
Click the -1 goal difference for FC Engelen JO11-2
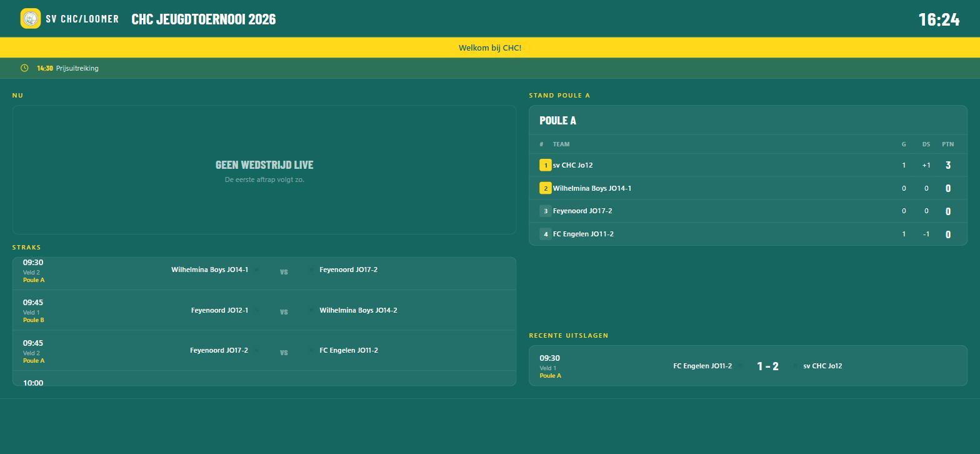tap(926, 234)
